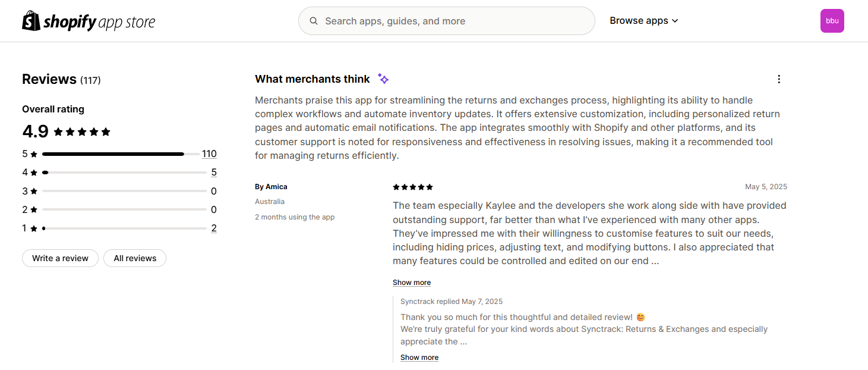Screen dimensions: 868x370
Task: Show more of Synctrack's reply
Action: 419,358
